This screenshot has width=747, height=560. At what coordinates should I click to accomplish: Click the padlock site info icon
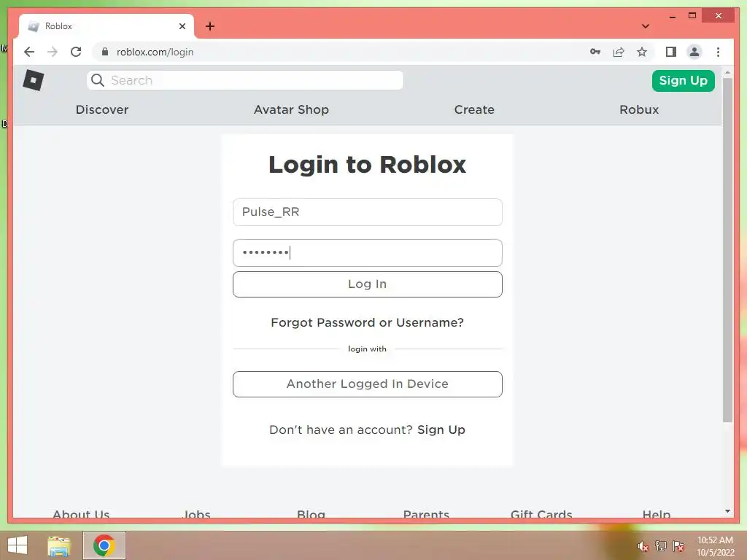105,52
